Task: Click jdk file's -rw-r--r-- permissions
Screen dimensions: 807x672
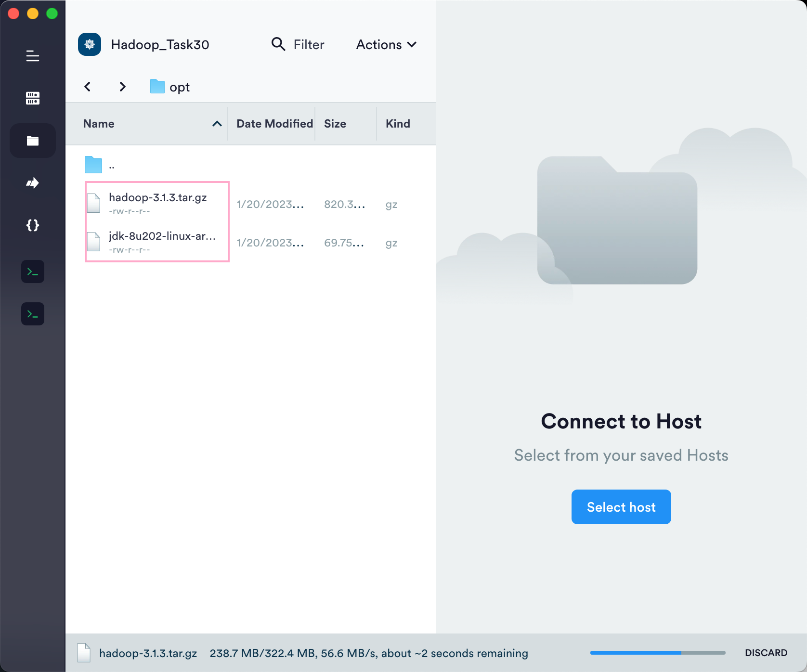Action: click(130, 250)
